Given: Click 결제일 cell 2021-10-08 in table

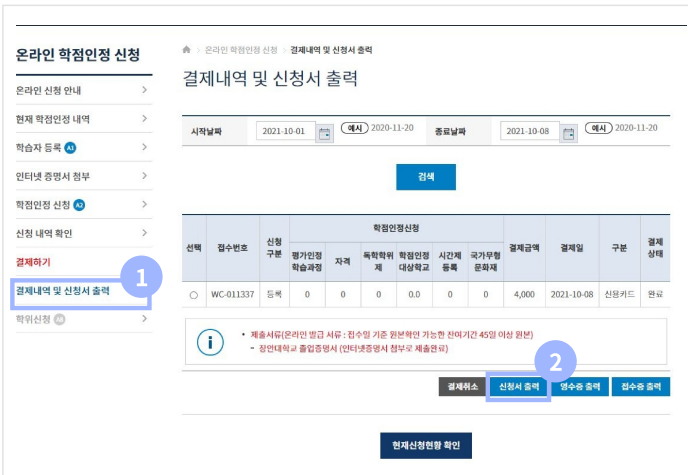Looking at the screenshot, I should point(572,294).
